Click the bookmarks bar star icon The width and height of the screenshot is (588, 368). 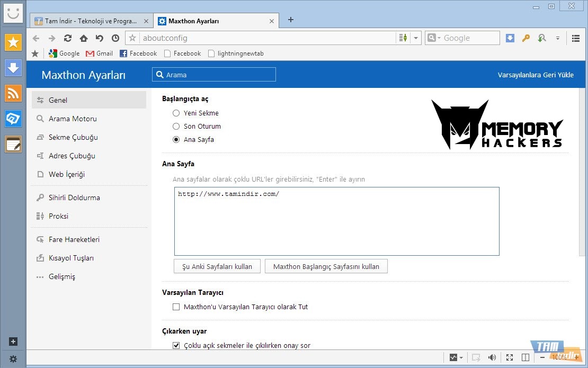pyautogui.click(x=35, y=53)
